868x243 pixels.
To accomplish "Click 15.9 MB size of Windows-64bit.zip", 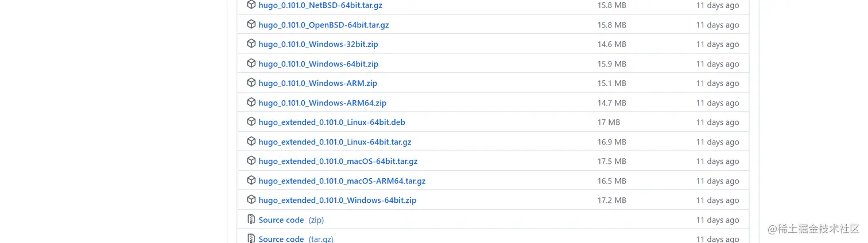I will [x=611, y=64].
